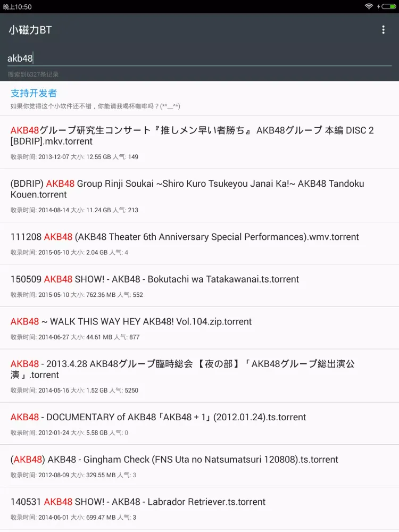This screenshot has height=532, width=399.
Task: Tap the battery charging indicator
Action: pos(386,6)
